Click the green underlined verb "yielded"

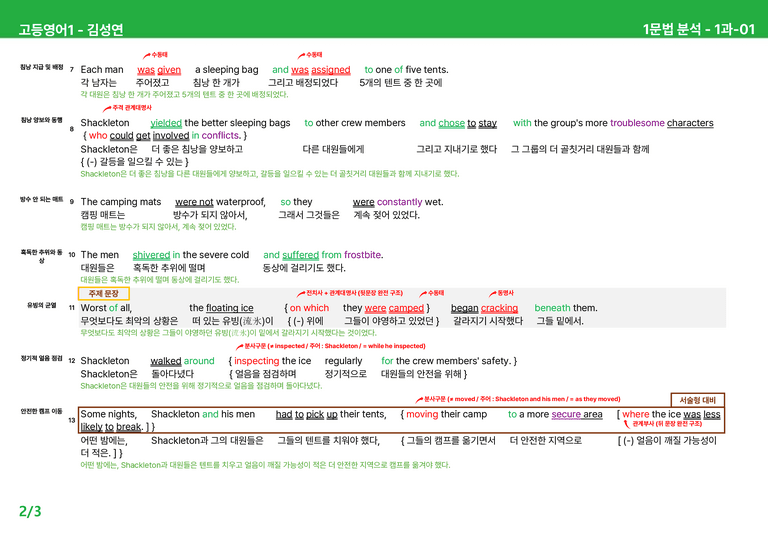pos(166,123)
